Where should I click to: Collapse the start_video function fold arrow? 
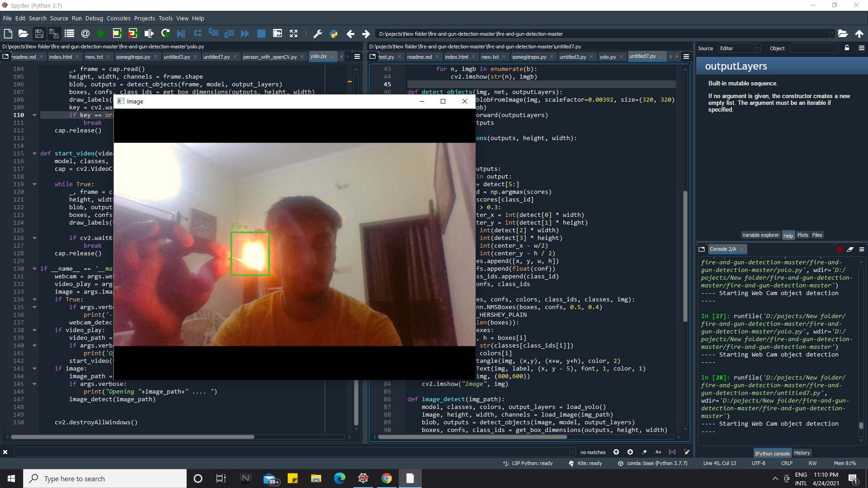pyautogui.click(x=34, y=154)
